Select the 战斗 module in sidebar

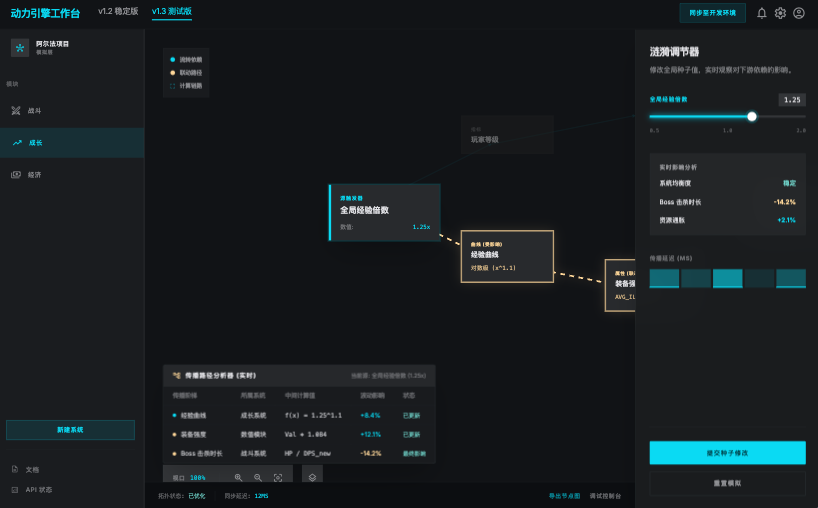34,111
